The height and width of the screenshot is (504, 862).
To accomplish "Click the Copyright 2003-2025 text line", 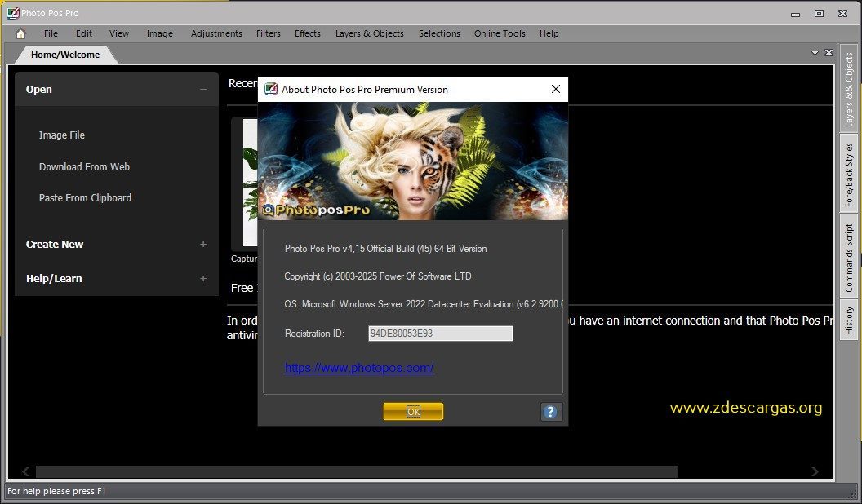I will click(379, 276).
